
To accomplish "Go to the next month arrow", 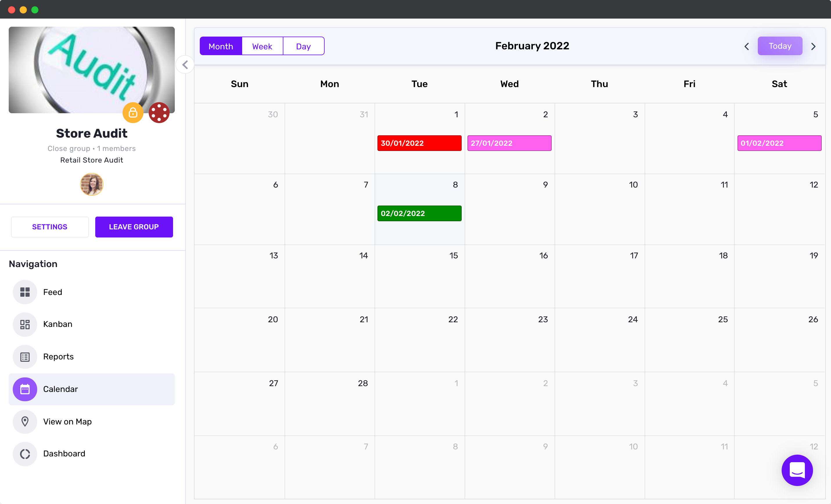I will pos(813,46).
